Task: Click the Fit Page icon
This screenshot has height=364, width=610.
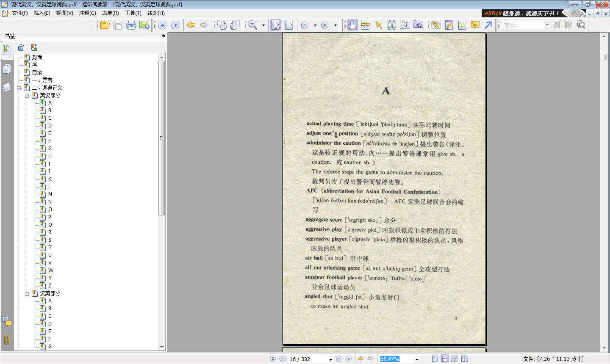Action: 276,25
